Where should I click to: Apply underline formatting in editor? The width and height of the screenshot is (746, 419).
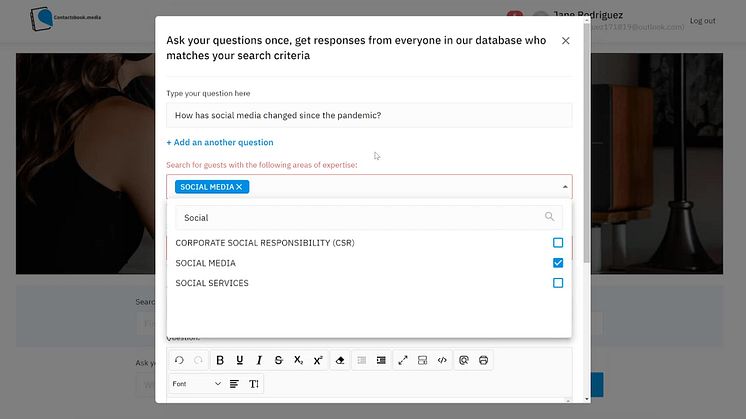[x=240, y=360]
